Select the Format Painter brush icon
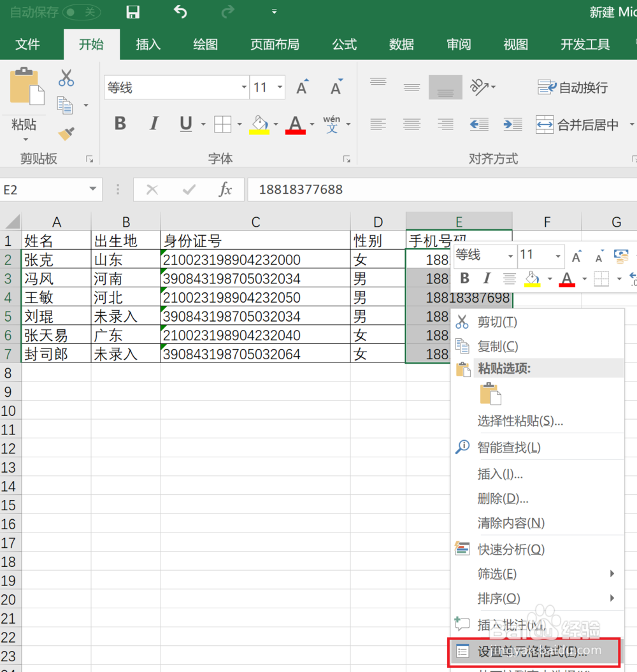Viewport: 637px width, 672px height. (x=66, y=134)
